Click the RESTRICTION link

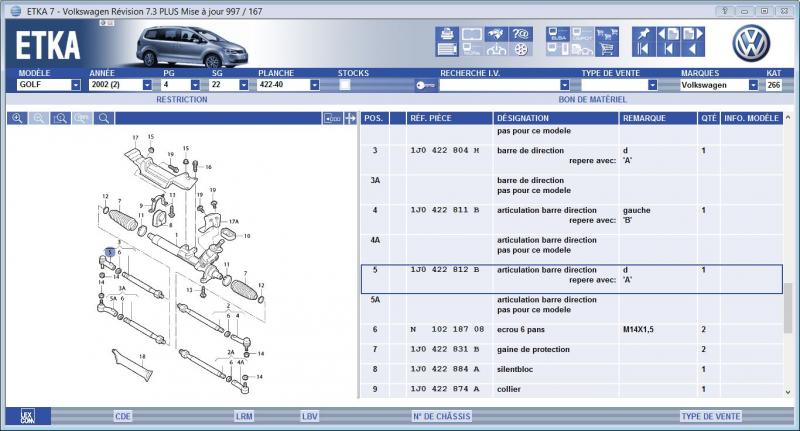182,99
